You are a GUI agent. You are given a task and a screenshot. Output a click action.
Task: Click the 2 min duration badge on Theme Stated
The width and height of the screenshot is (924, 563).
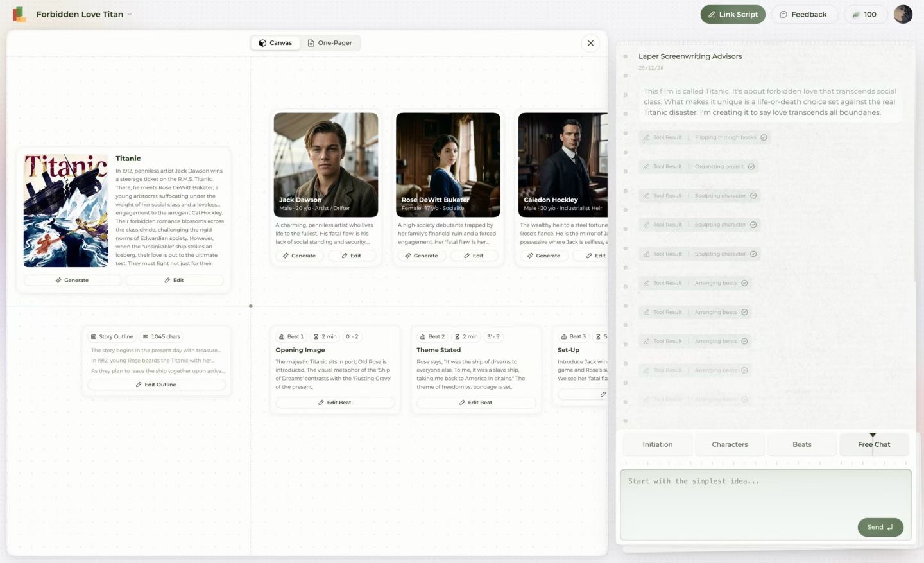click(466, 336)
